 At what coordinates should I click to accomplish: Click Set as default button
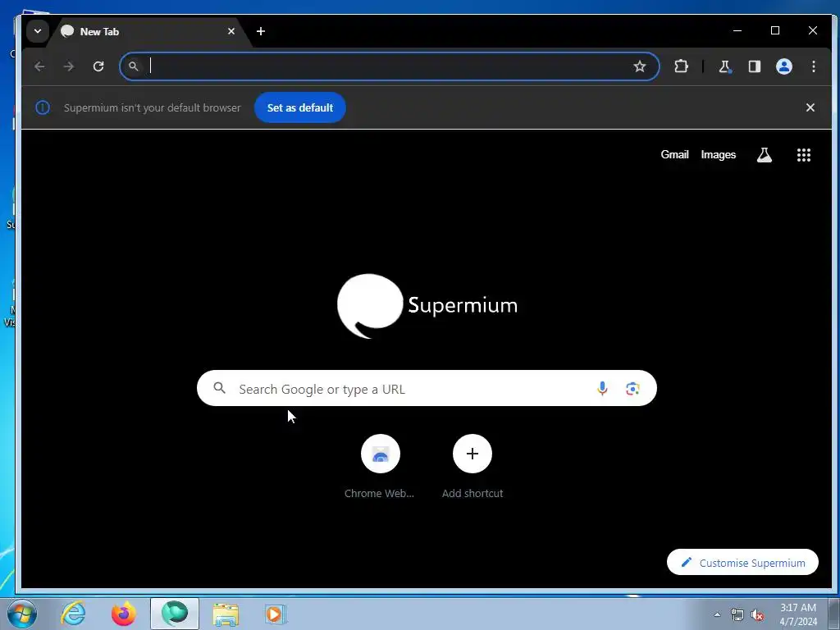300,107
